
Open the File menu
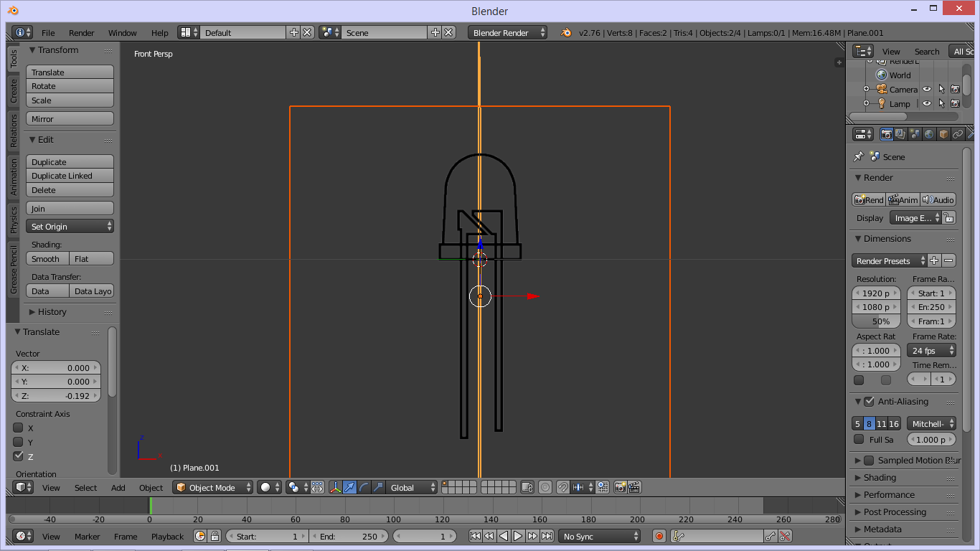[48, 32]
